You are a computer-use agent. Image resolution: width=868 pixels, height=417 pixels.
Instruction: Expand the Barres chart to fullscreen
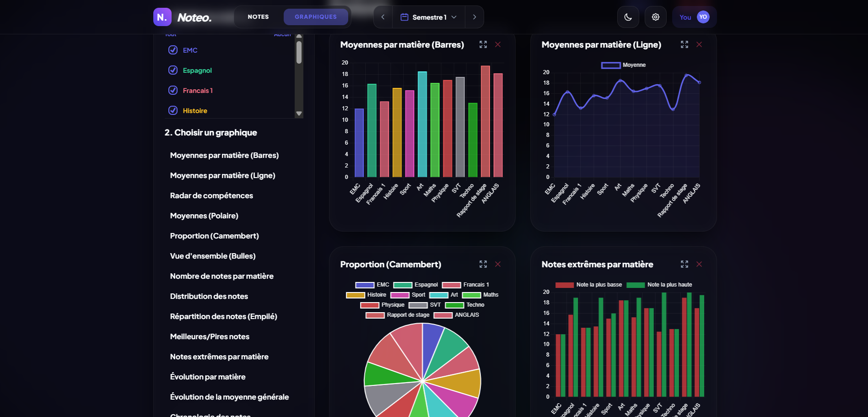(x=483, y=44)
